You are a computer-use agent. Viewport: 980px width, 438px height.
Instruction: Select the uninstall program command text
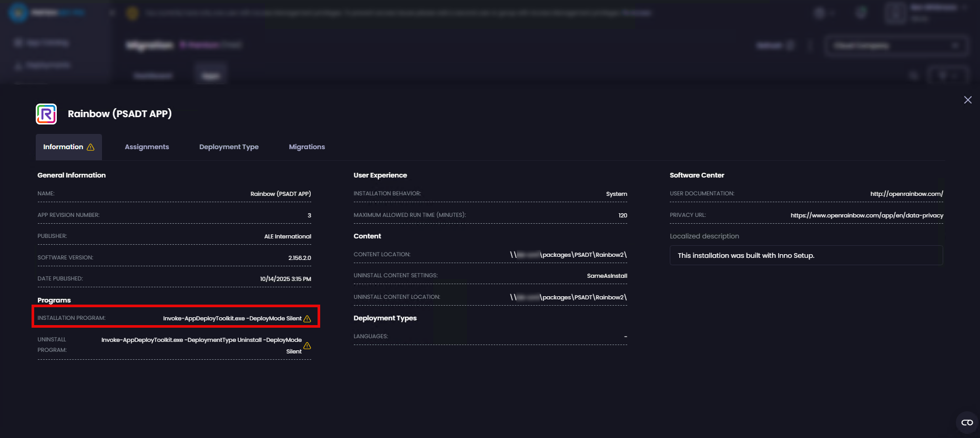tap(201, 346)
